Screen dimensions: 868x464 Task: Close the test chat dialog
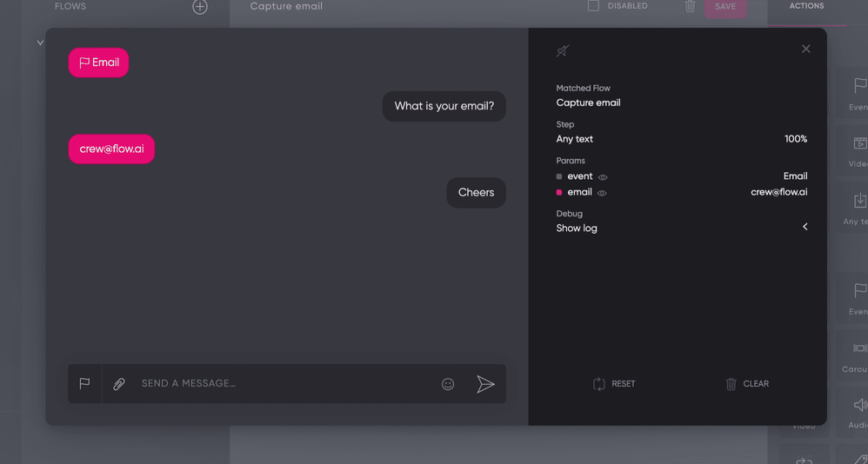pos(806,49)
